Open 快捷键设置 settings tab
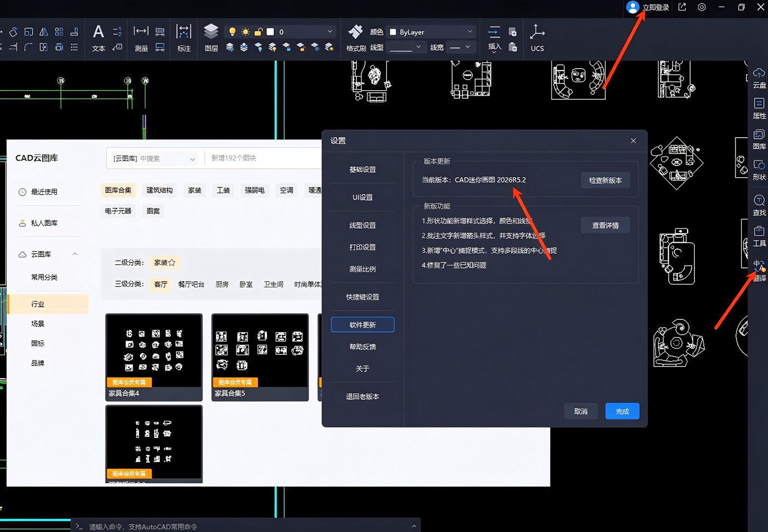 pos(362,297)
